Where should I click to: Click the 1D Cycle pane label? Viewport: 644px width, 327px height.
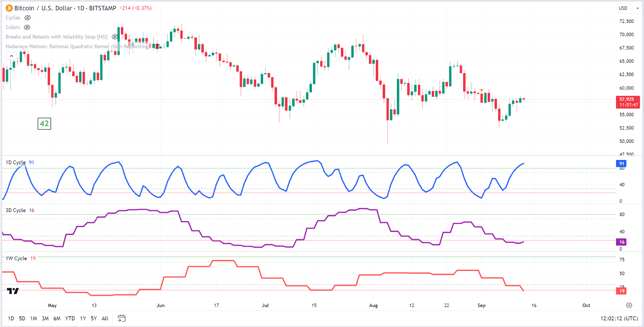(x=16, y=162)
